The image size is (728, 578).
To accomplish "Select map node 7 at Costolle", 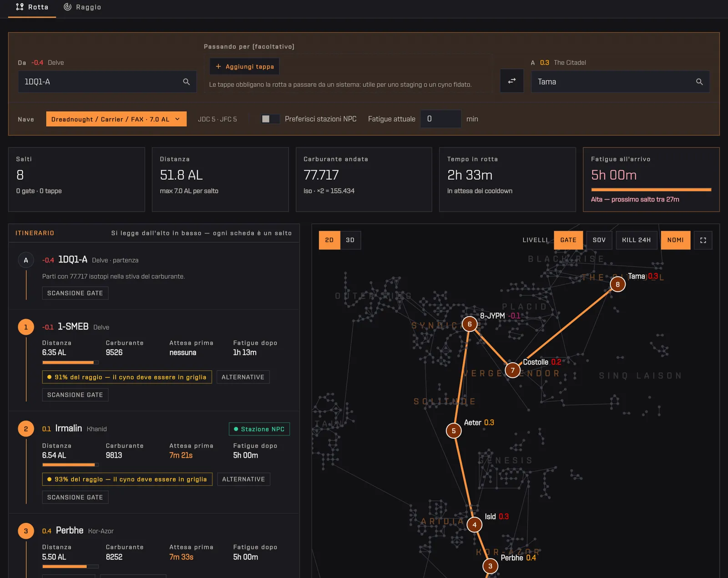I will [513, 370].
